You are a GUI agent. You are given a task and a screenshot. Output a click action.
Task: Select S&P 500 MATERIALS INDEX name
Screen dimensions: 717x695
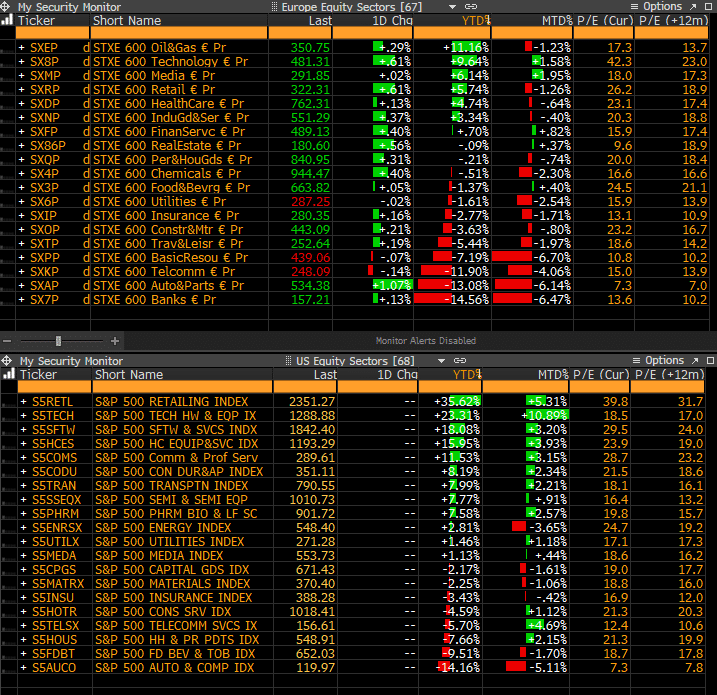pyautogui.click(x=172, y=583)
